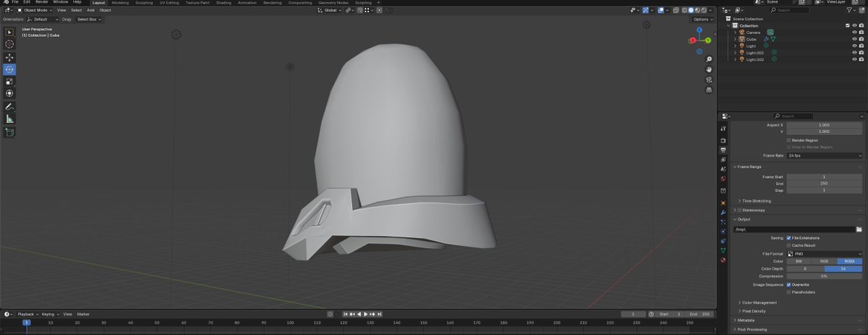Image resolution: width=868 pixels, height=335 pixels.
Task: Expand the Pixel Density panel
Action: click(x=754, y=311)
